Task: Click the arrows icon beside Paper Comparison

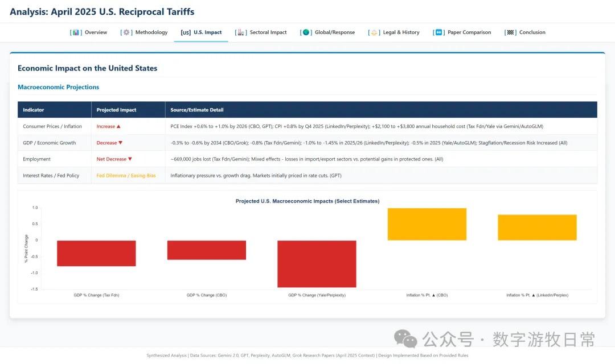Action: click(438, 32)
